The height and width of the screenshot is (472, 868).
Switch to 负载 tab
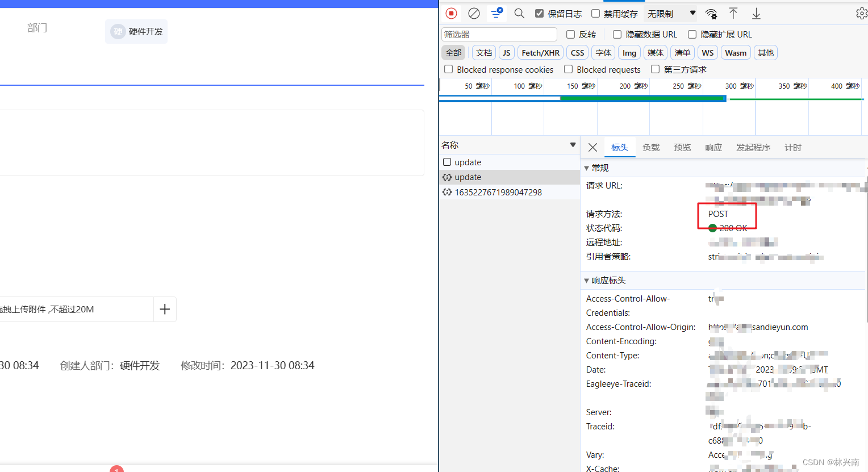pyautogui.click(x=651, y=148)
